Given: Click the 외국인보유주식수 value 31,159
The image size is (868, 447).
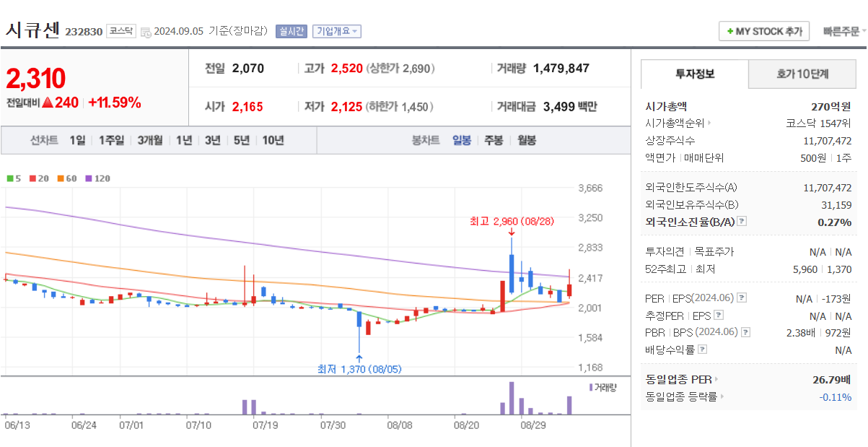Looking at the screenshot, I should pyautogui.click(x=836, y=205).
